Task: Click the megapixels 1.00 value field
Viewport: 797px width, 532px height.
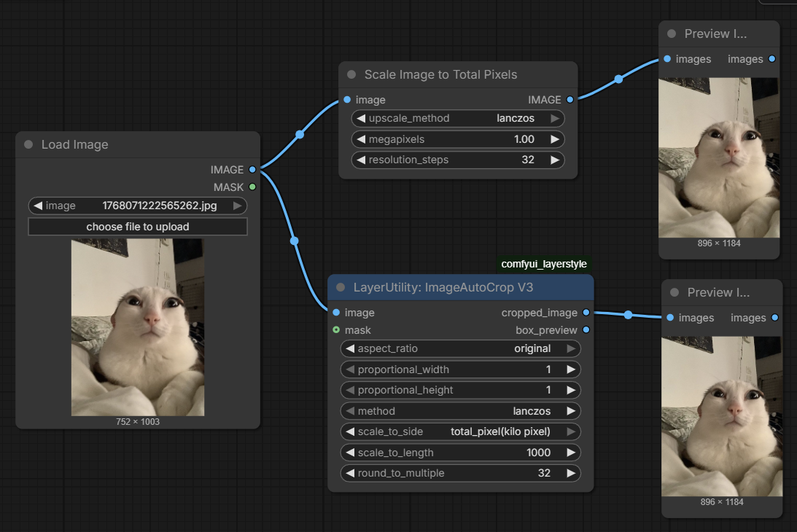Action: tap(458, 139)
